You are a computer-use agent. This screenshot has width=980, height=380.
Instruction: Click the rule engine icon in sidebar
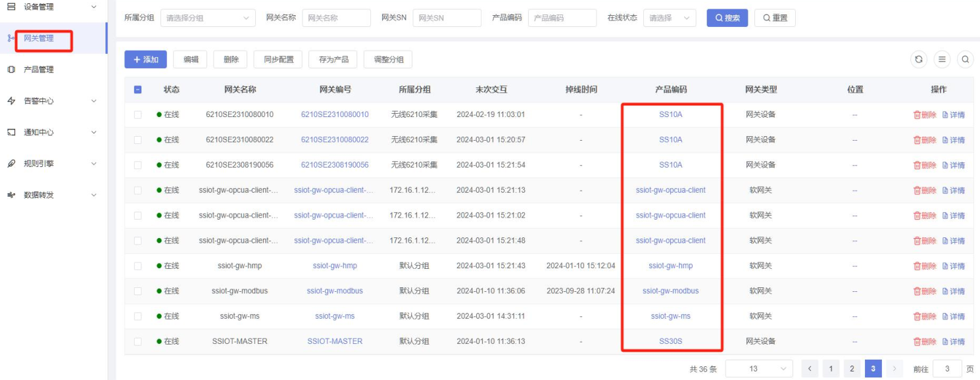11,164
